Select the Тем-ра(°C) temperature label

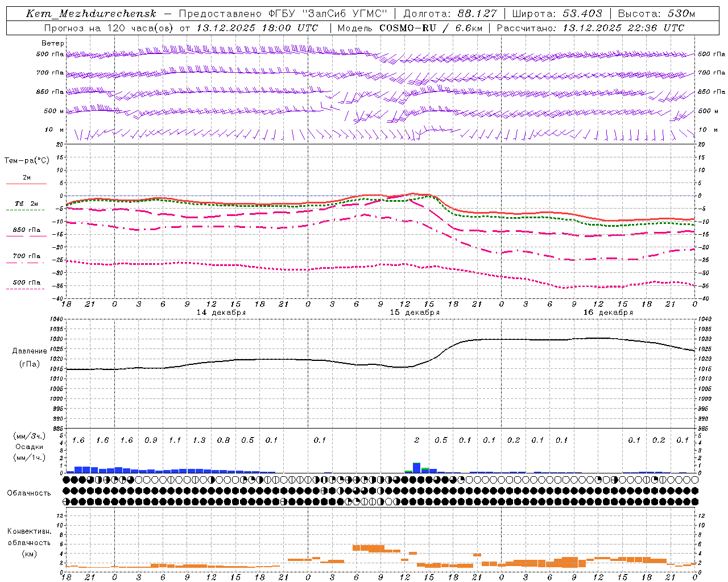27,161
